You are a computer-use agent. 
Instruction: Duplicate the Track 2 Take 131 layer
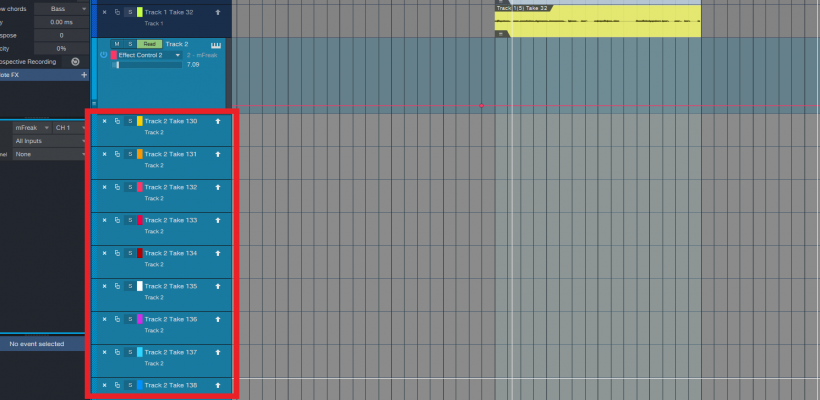click(x=117, y=154)
